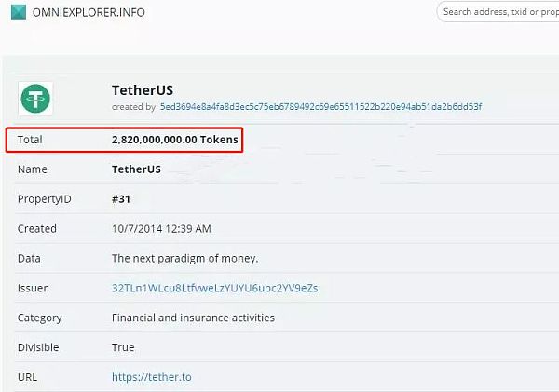
Task: Click the Issuer row label
Action: coord(33,288)
